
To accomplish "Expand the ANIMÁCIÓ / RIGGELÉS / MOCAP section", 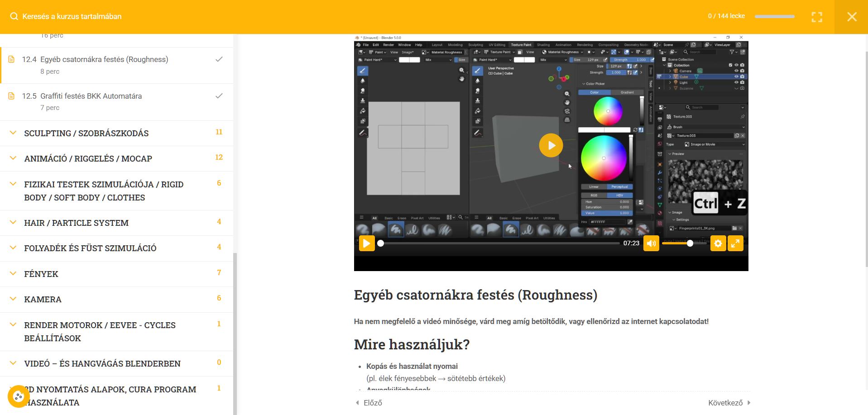I will point(88,158).
